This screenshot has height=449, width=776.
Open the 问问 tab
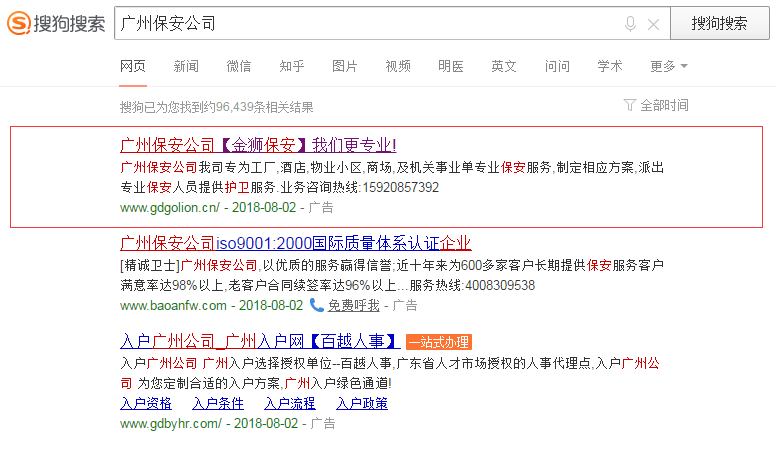pos(557,66)
